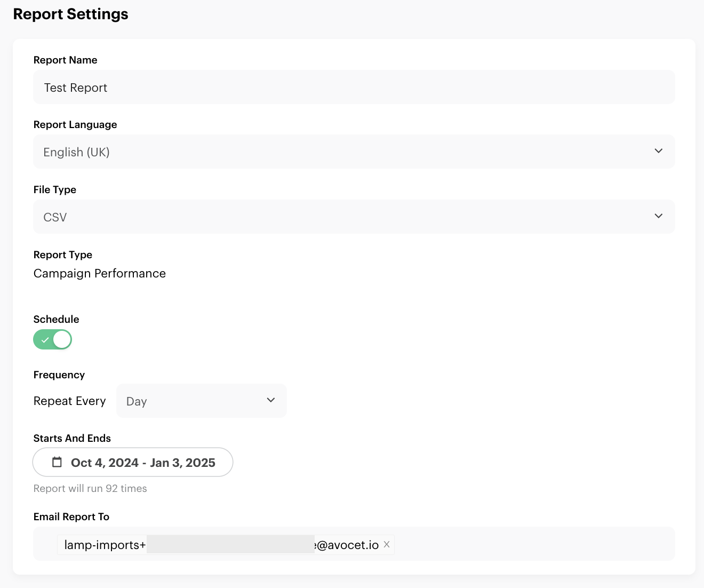Viewport: 704px width, 588px height.
Task: Click the Repeat Every label text
Action: (69, 401)
